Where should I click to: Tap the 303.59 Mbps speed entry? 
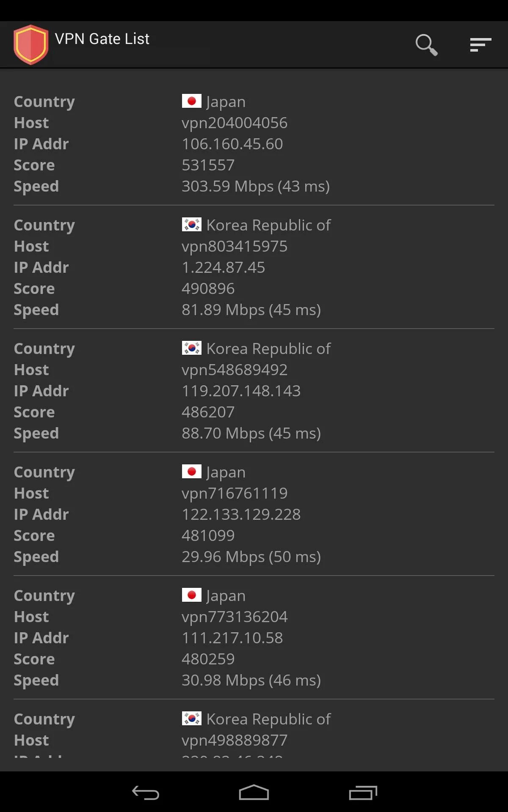coord(255,186)
